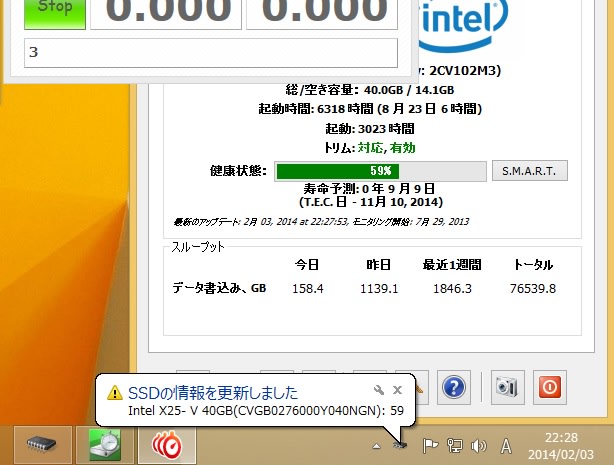Click the スループット group label
The image size is (614, 465).
click(198, 246)
